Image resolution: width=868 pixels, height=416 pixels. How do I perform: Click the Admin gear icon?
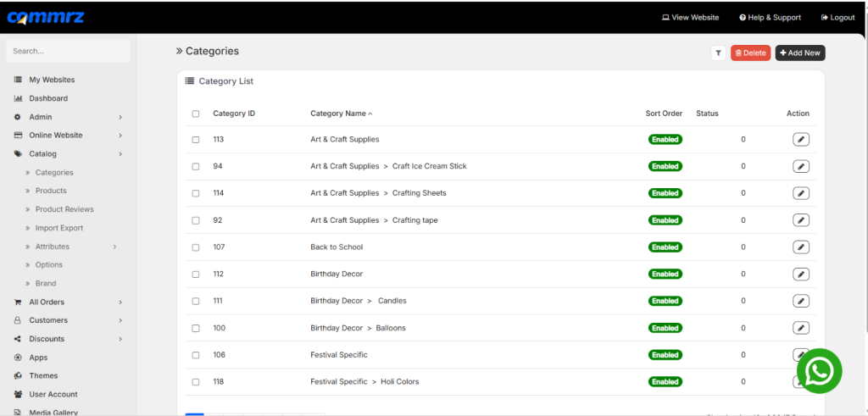tap(18, 117)
